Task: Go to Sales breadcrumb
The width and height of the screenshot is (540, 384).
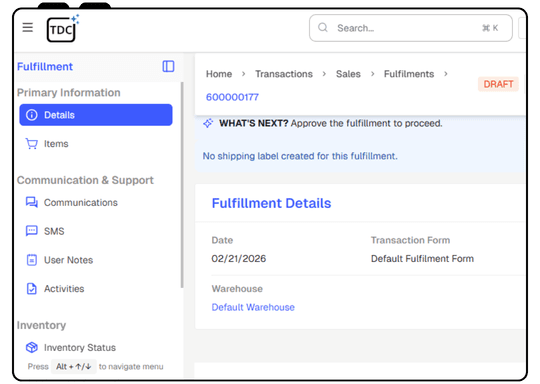Action: coord(348,74)
